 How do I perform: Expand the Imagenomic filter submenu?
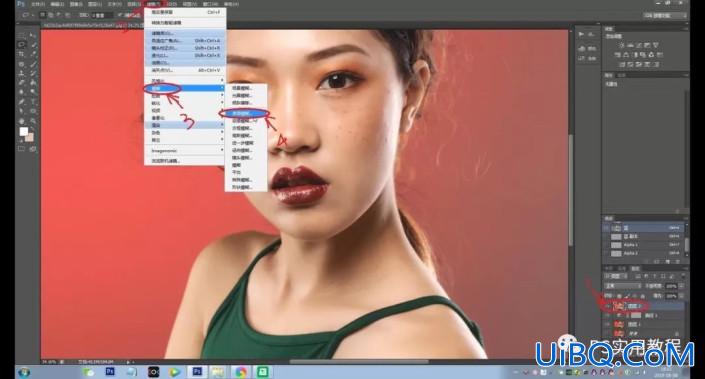coord(185,151)
